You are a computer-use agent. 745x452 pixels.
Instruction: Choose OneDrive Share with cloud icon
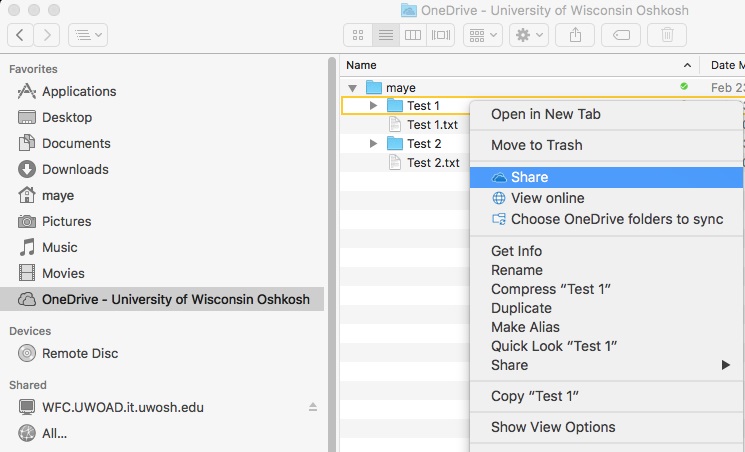[x=606, y=177]
